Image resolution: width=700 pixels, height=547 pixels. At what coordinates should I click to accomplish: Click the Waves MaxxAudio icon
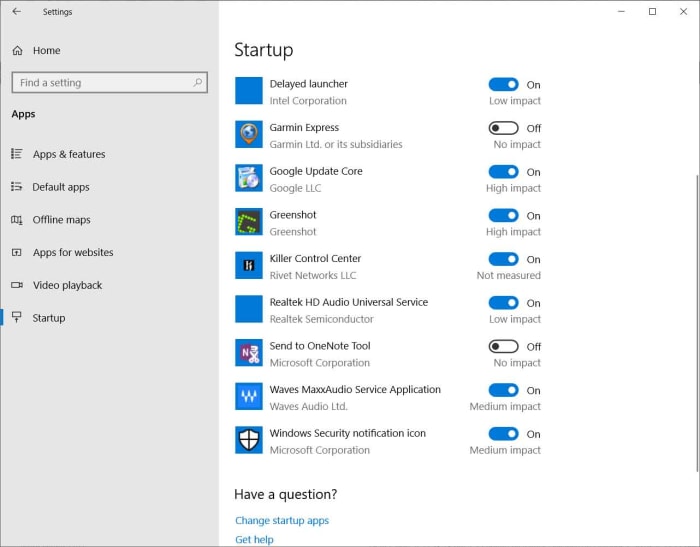(248, 397)
